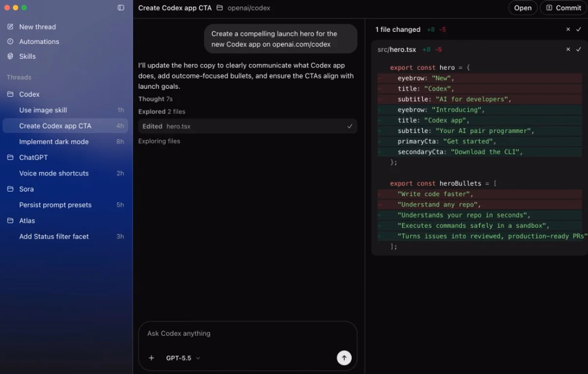Collapse the Sora thread group
The height and width of the screenshot is (374, 588).
tap(26, 189)
